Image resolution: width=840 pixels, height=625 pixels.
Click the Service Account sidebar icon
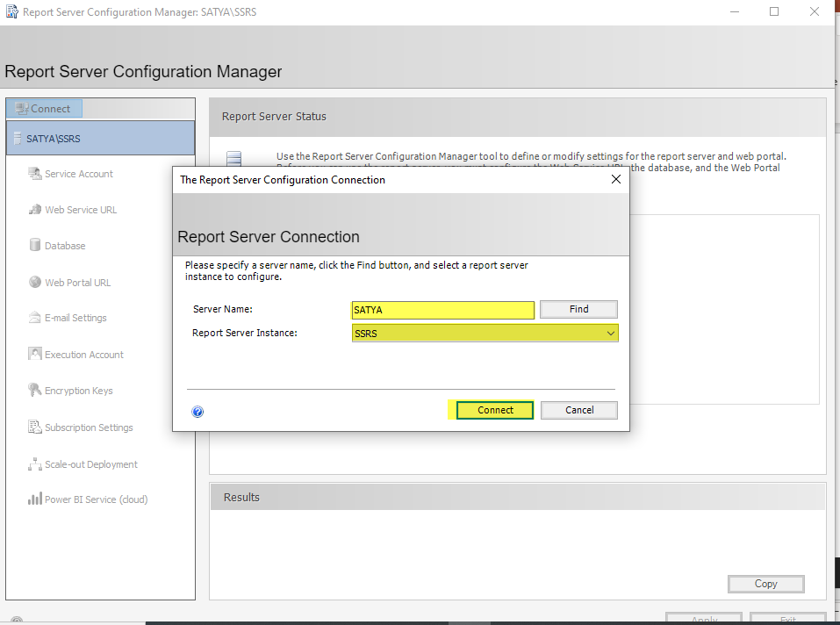point(35,174)
